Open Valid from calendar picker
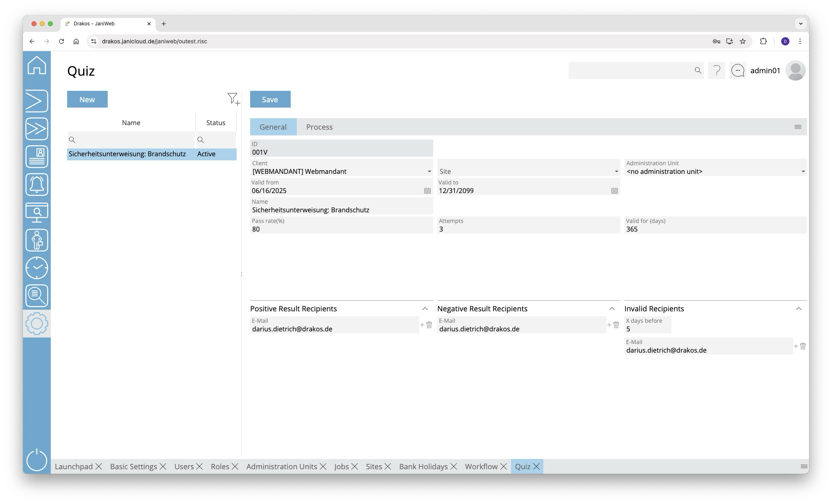Viewport: 832px width, 504px height. [x=427, y=191]
